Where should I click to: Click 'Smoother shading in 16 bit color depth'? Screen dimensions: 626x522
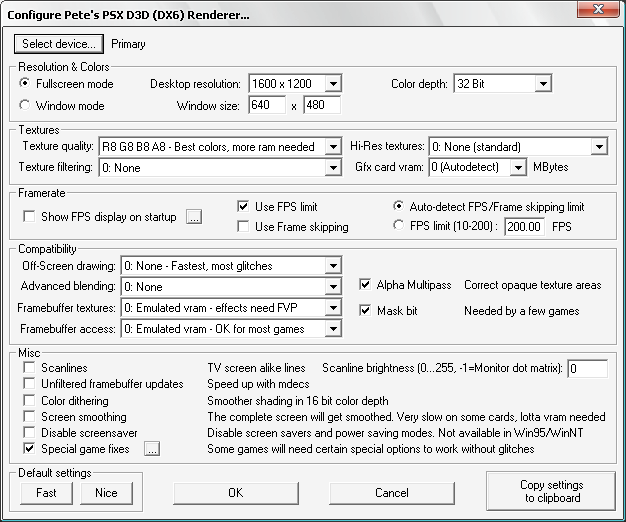tap(298, 401)
